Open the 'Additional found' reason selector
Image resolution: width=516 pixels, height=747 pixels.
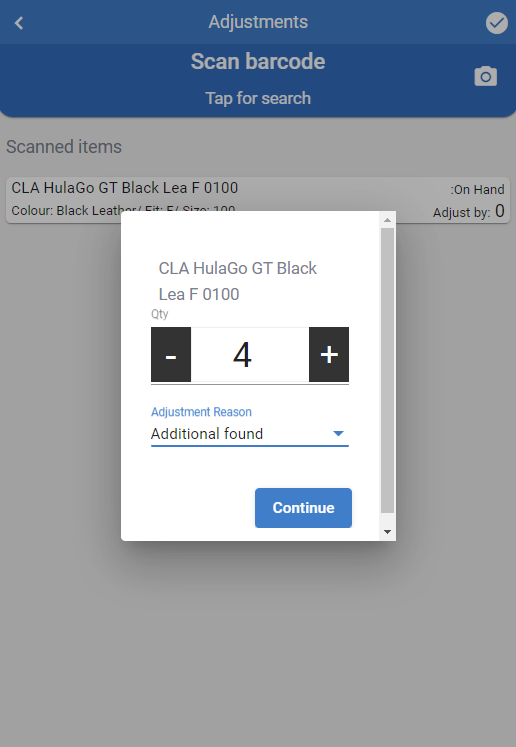[250, 434]
